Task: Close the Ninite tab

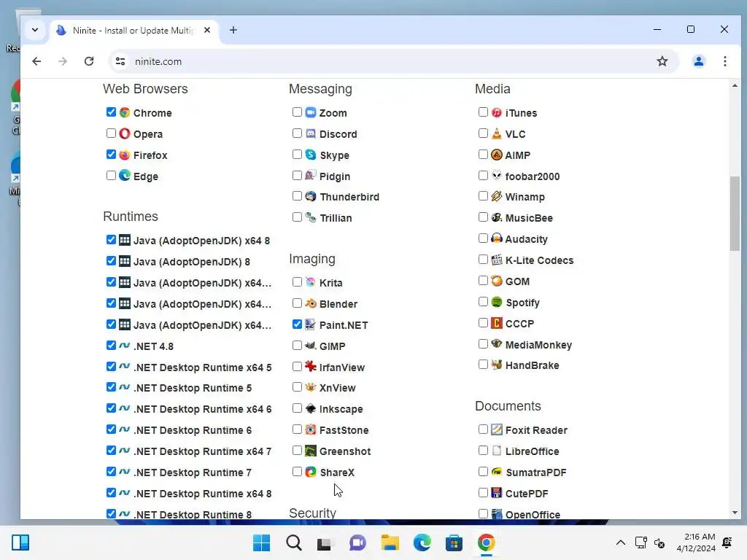Action: pyautogui.click(x=206, y=30)
